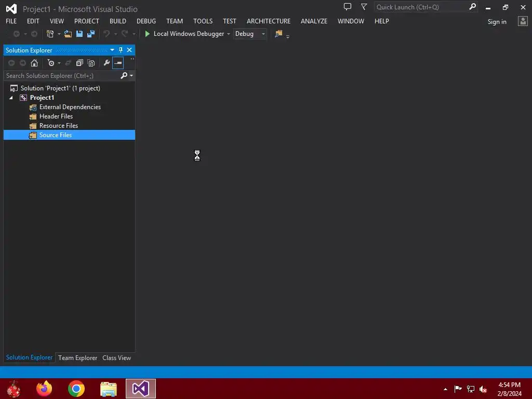The image size is (532, 399).
Task: Open the TOOLS menu
Action: [203, 21]
